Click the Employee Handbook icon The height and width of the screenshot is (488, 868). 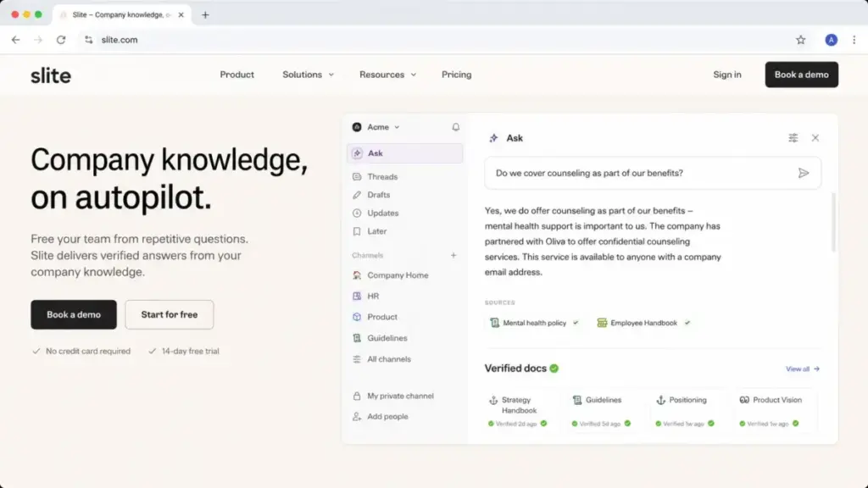click(602, 323)
